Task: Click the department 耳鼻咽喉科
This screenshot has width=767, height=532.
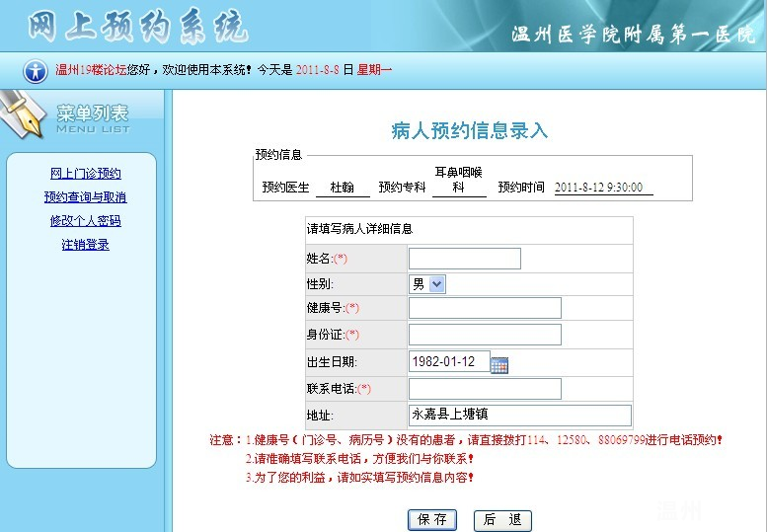Action: point(459,180)
